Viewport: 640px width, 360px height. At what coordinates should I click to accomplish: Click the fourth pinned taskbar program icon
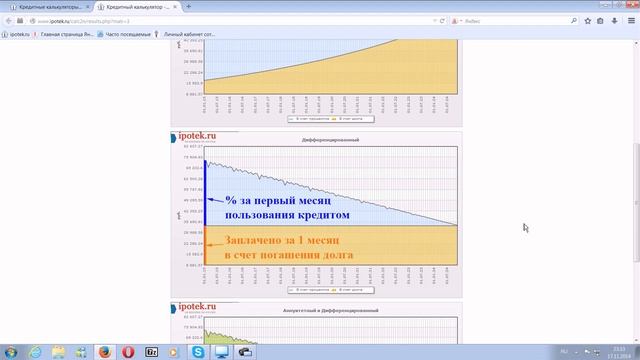(81, 352)
